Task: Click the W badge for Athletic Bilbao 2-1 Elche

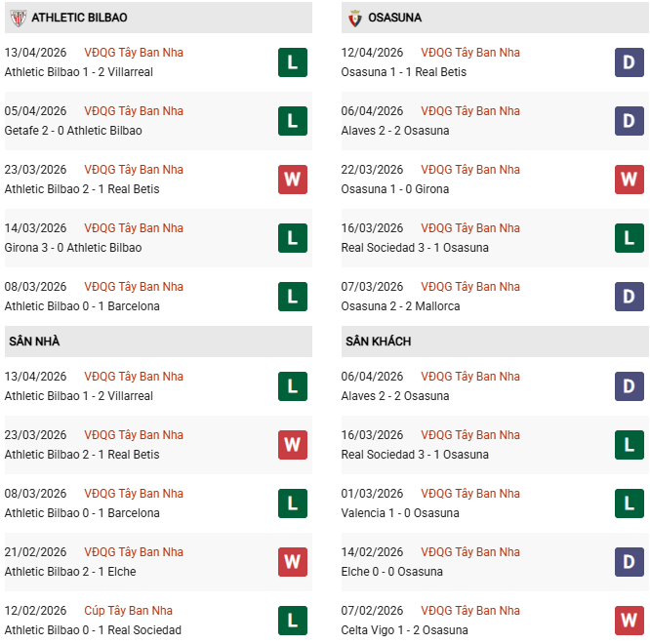Action: 292,562
